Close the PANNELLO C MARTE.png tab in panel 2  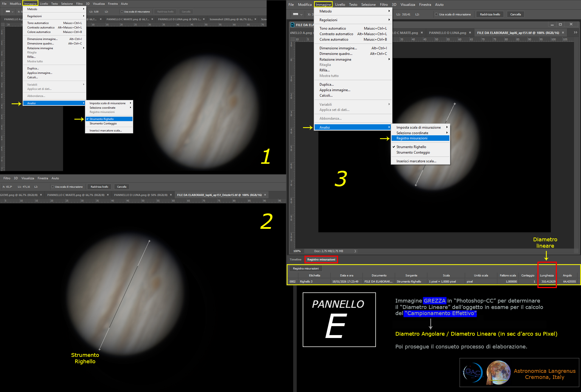point(108,195)
